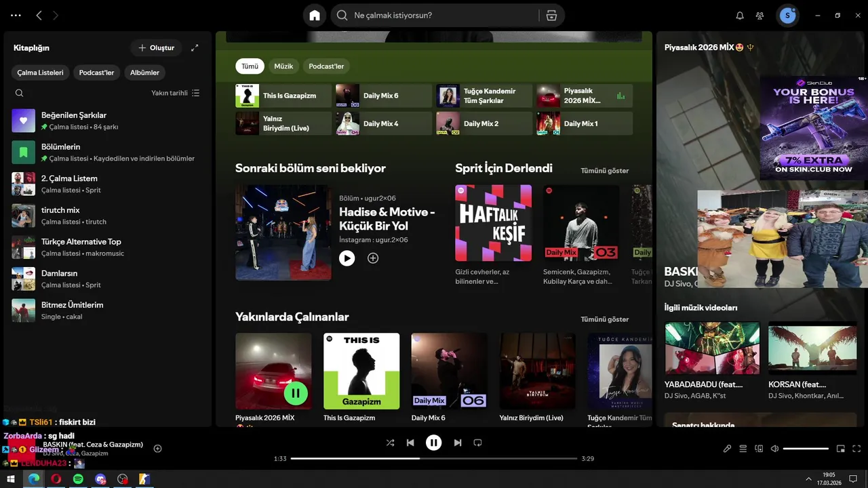Open Bitmez Ümitlerim single
Image resolution: width=868 pixels, height=488 pixels.
(x=106, y=310)
